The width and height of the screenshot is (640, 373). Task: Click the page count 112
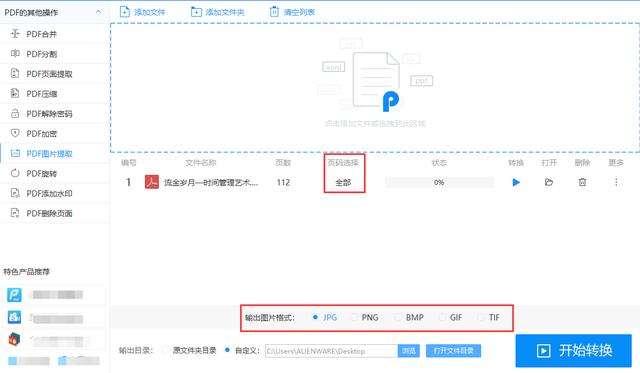point(283,182)
